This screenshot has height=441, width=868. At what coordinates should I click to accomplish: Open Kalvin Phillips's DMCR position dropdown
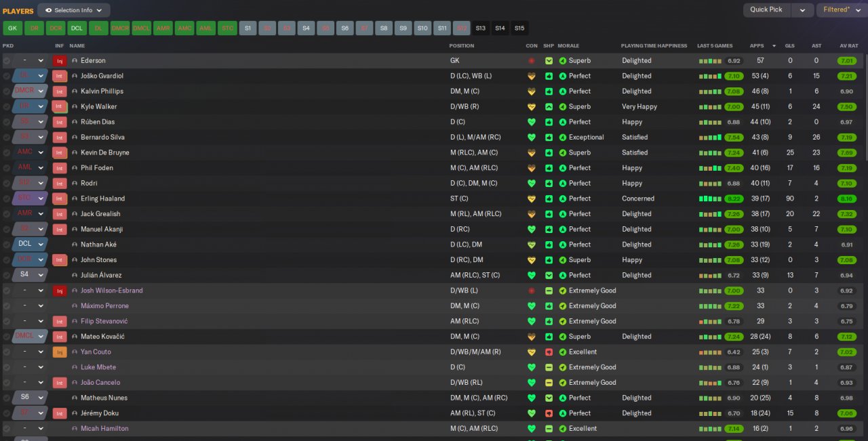pyautogui.click(x=29, y=91)
